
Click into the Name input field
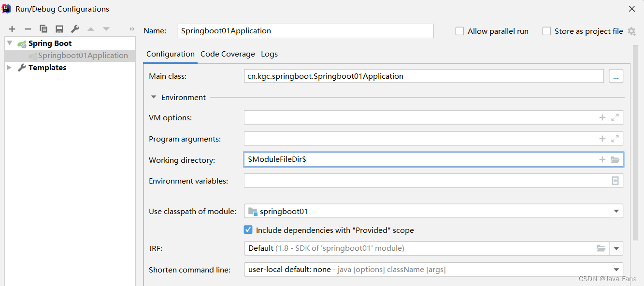(x=305, y=31)
